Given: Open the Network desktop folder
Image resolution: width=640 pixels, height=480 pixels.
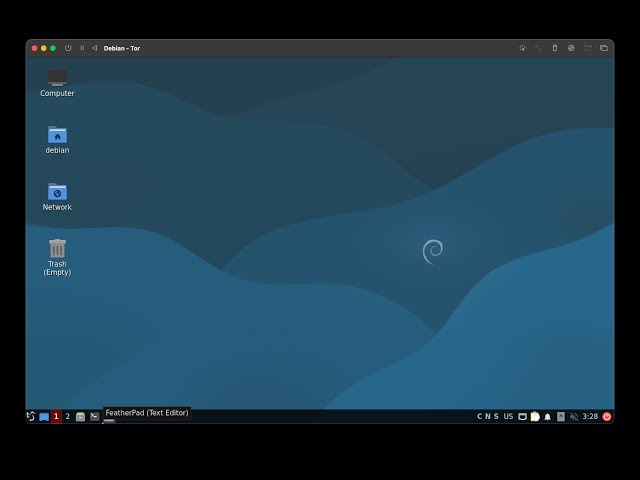Looking at the screenshot, I should (57, 196).
